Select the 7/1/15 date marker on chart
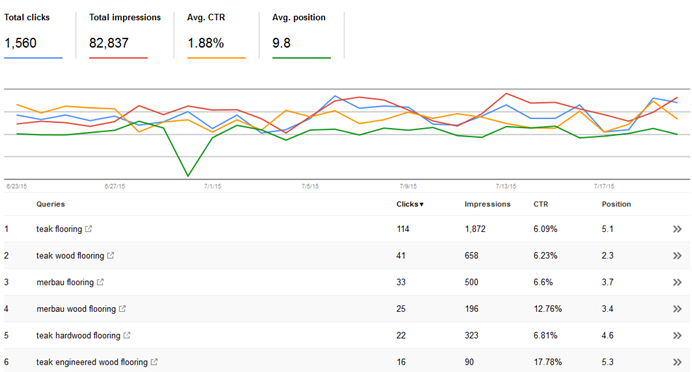692x372 pixels. (x=212, y=186)
